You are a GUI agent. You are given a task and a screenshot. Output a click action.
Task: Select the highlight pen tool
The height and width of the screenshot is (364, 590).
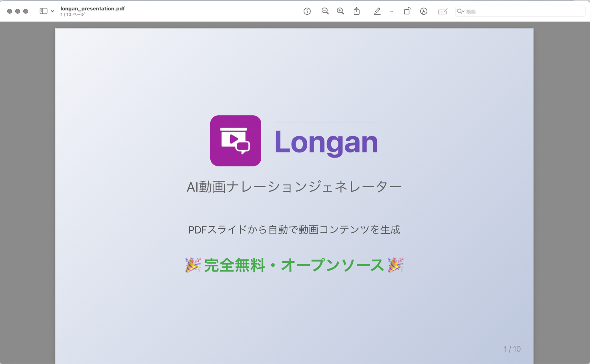377,11
